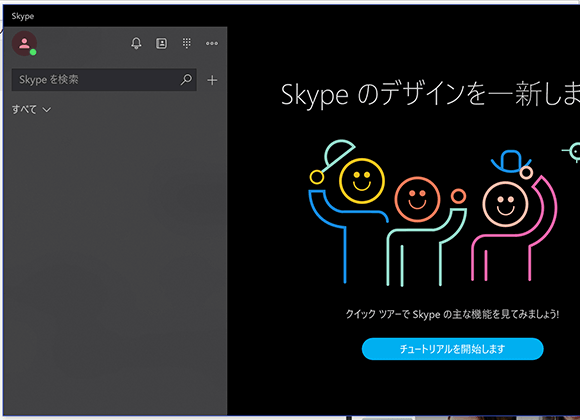Click the 'Skype' window title text
The width and height of the screenshot is (580, 420).
point(23,16)
